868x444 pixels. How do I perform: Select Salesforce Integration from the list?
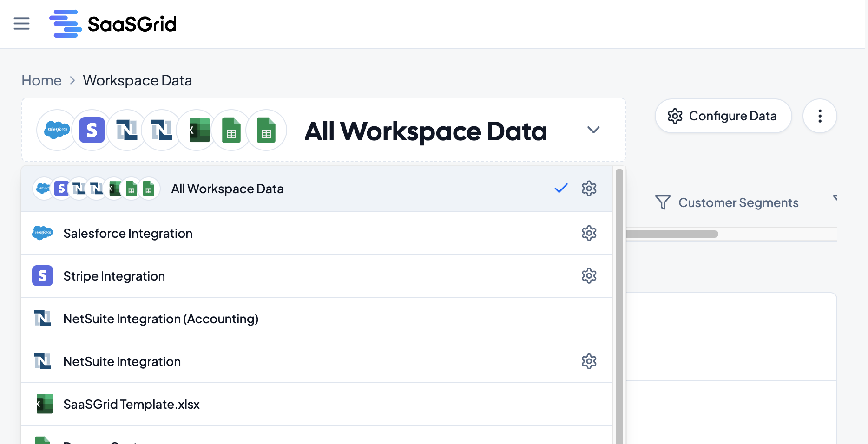[x=128, y=233]
